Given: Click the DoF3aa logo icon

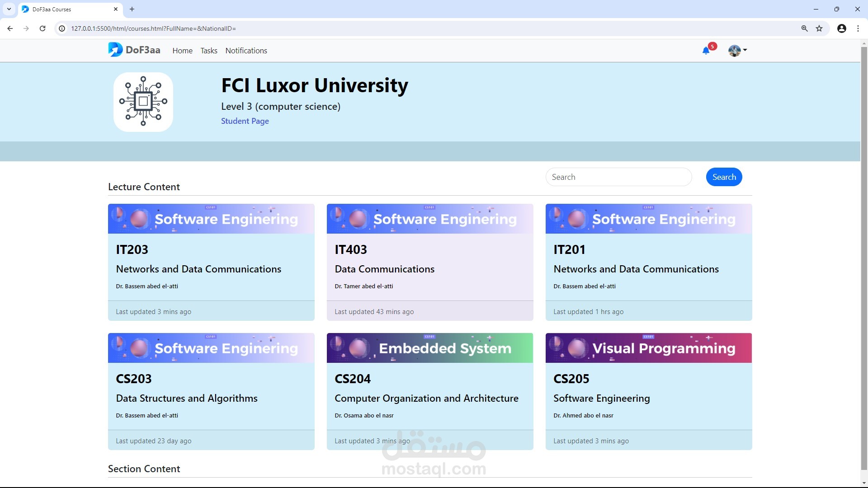Looking at the screenshot, I should tap(115, 50).
